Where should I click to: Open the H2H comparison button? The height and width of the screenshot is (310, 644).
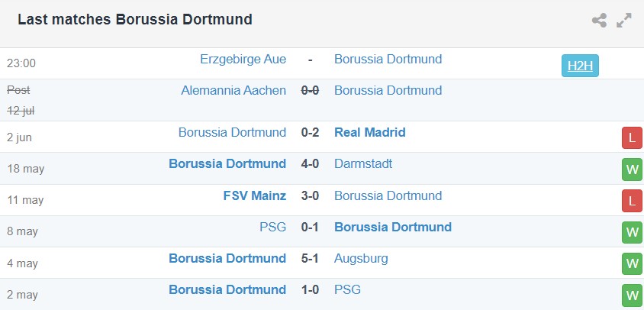coord(580,66)
